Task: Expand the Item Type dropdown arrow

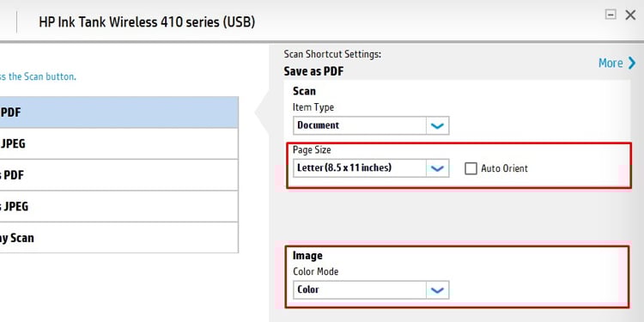Action: tap(437, 125)
